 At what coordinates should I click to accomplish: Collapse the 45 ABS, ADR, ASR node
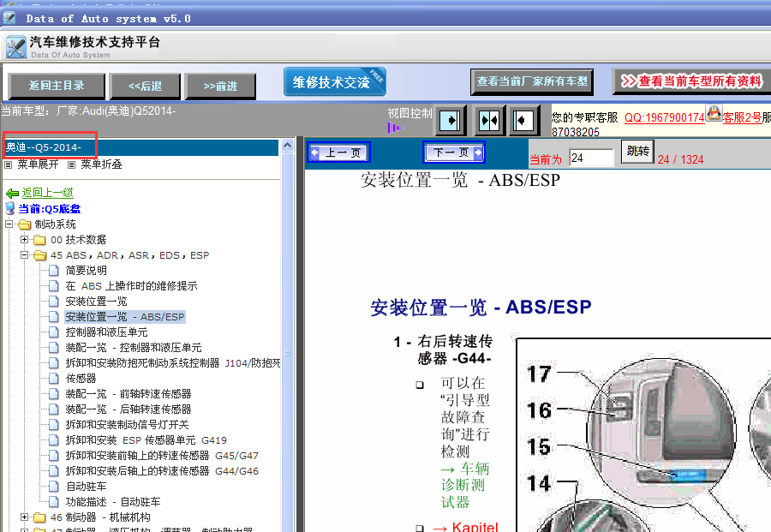[24, 254]
